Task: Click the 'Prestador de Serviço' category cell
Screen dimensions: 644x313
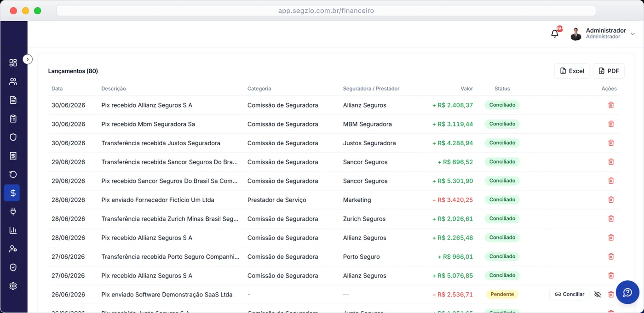Action: [277, 200]
